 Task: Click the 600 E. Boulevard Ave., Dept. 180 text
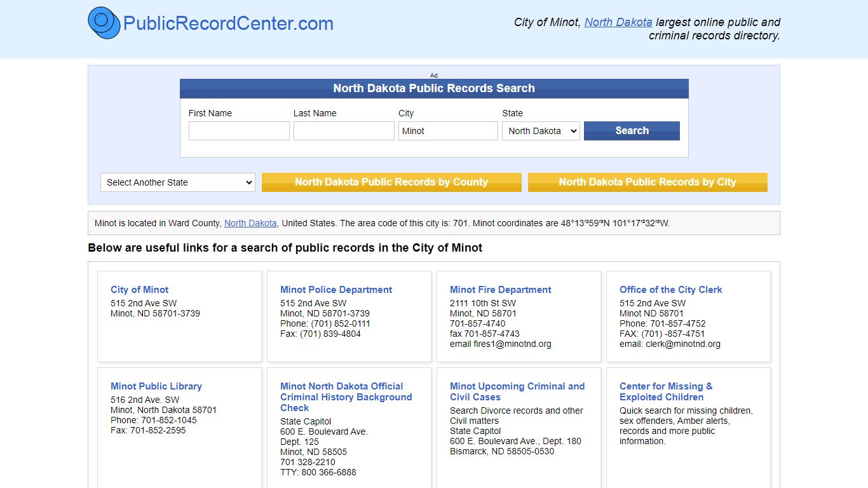[515, 441]
